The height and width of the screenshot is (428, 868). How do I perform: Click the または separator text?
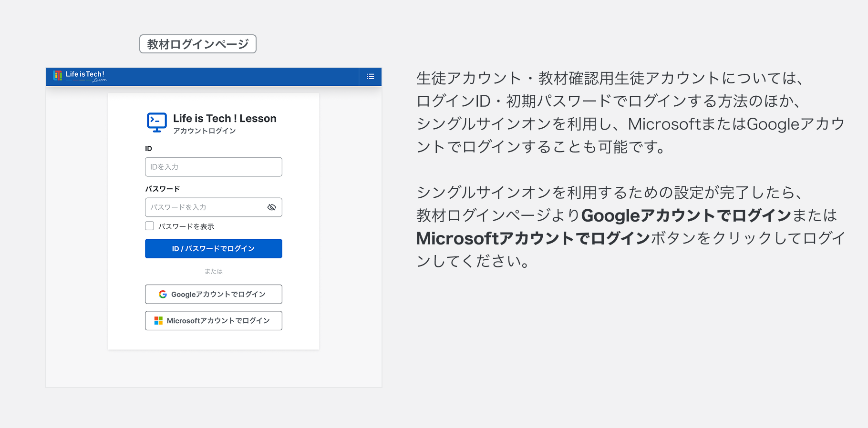[214, 271]
